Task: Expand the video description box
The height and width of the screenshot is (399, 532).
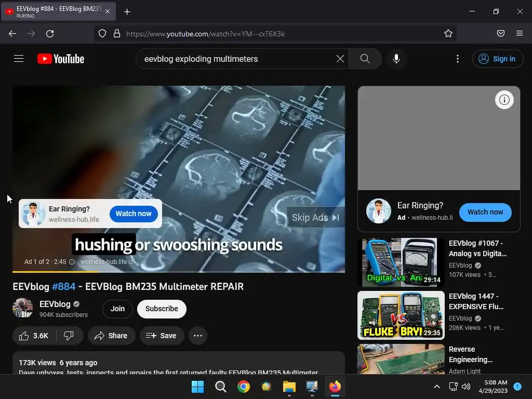Action: (x=179, y=363)
